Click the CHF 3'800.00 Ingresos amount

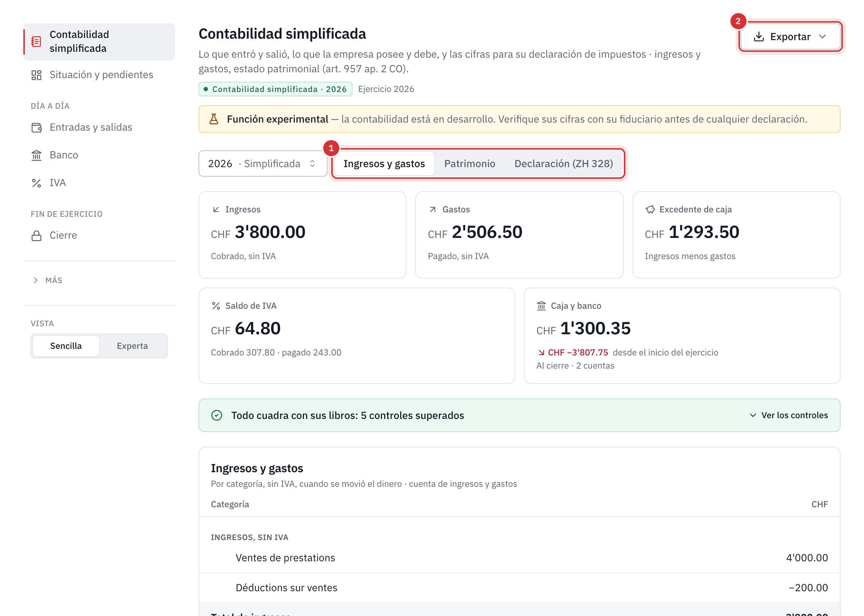click(x=258, y=232)
